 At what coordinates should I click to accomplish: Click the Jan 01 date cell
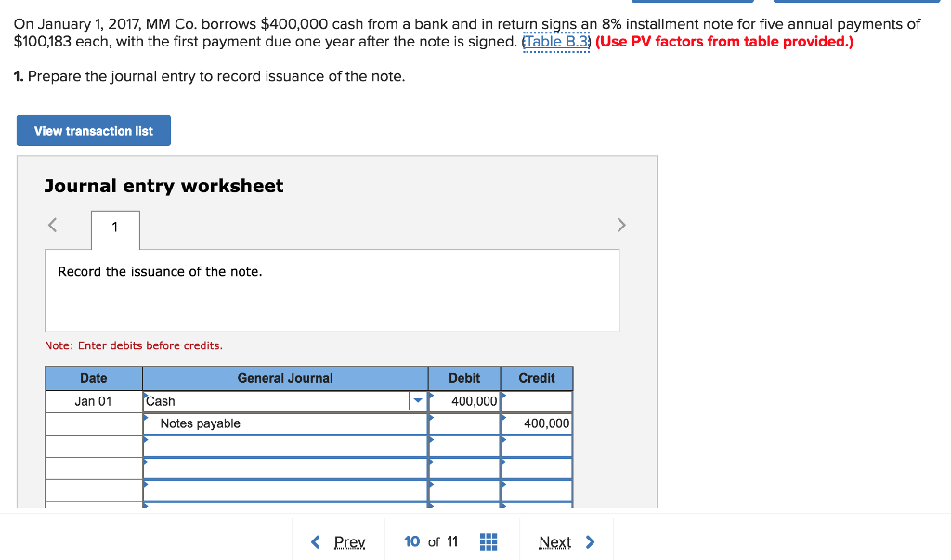[93, 400]
